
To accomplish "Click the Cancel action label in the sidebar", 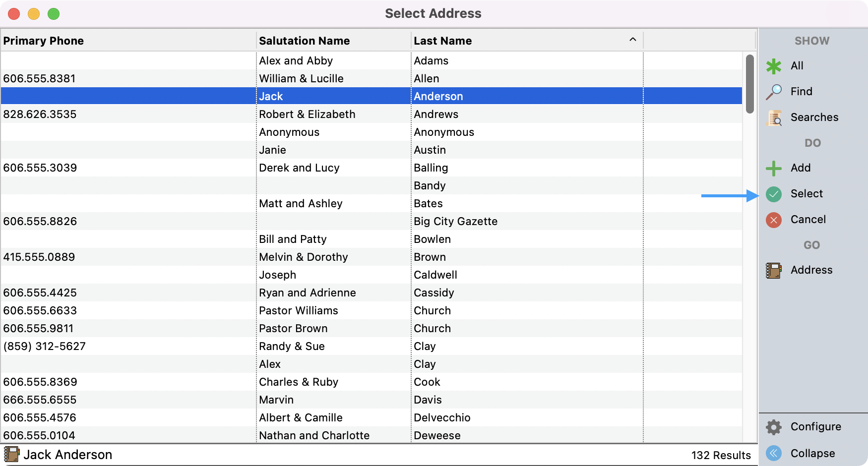I will (808, 220).
